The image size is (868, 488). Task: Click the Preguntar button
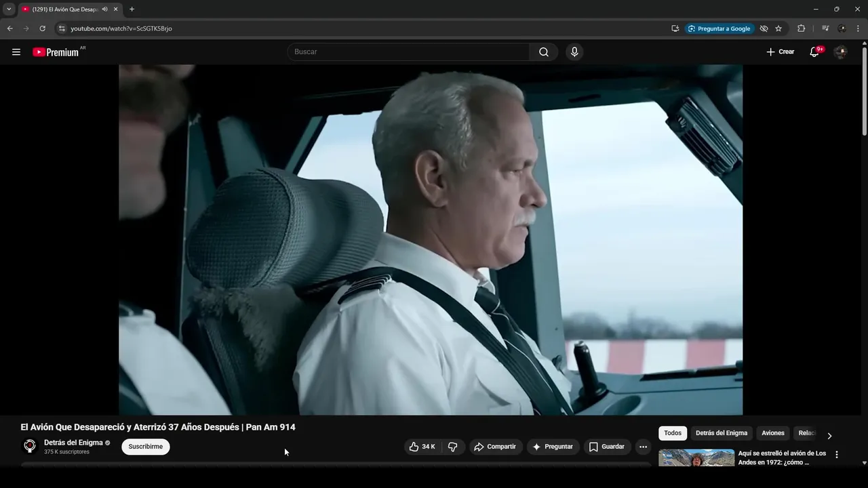(553, 447)
